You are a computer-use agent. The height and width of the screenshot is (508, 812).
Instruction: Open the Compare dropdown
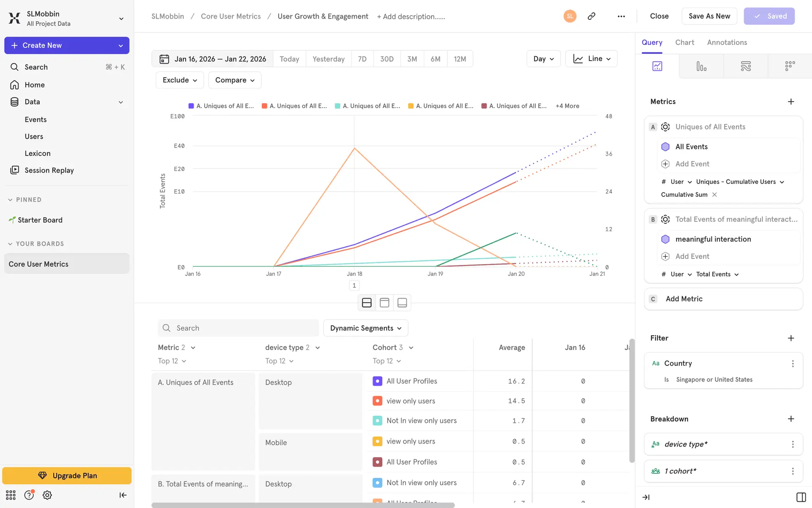click(235, 80)
